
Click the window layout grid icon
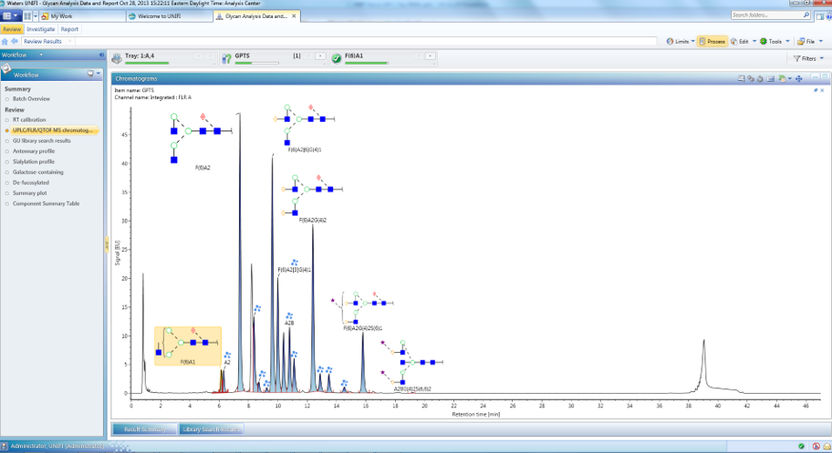click(x=27, y=16)
